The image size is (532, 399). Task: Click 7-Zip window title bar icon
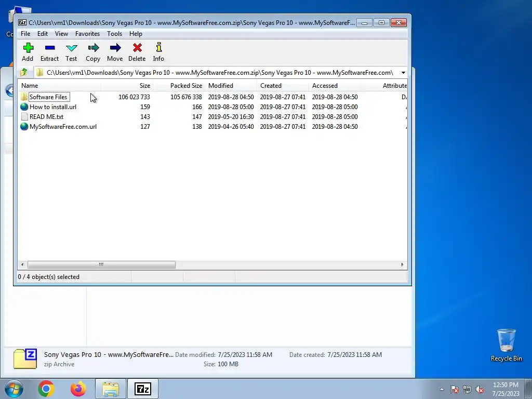click(22, 23)
